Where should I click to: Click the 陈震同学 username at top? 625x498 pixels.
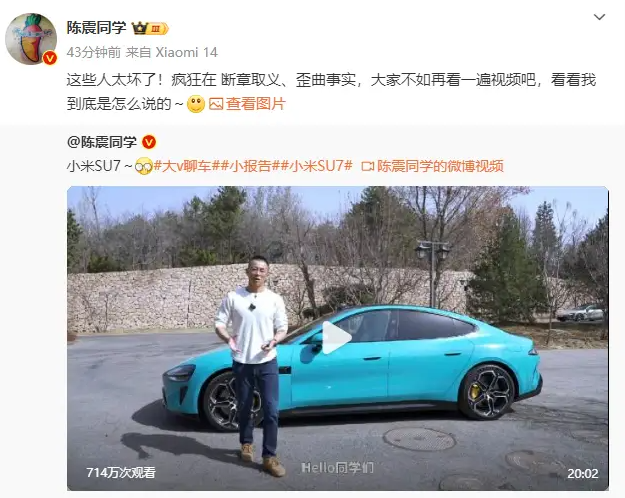coord(96,28)
